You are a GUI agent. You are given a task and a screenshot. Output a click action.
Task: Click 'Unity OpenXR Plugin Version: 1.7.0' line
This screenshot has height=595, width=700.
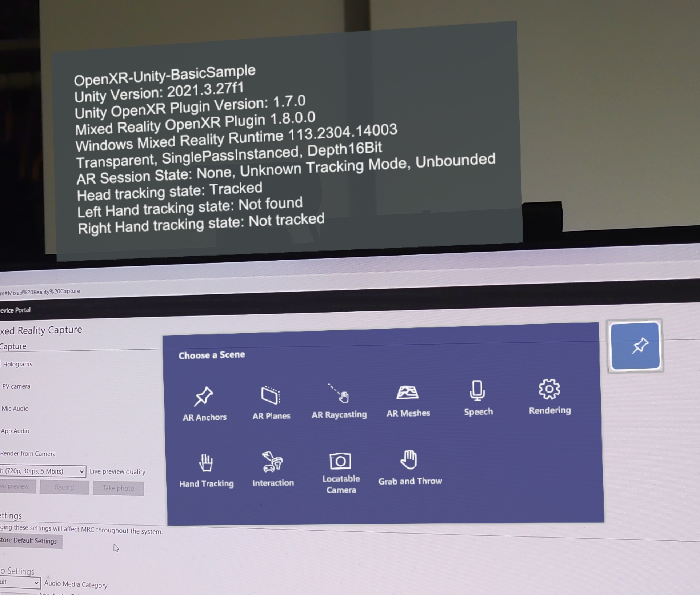tap(190, 107)
